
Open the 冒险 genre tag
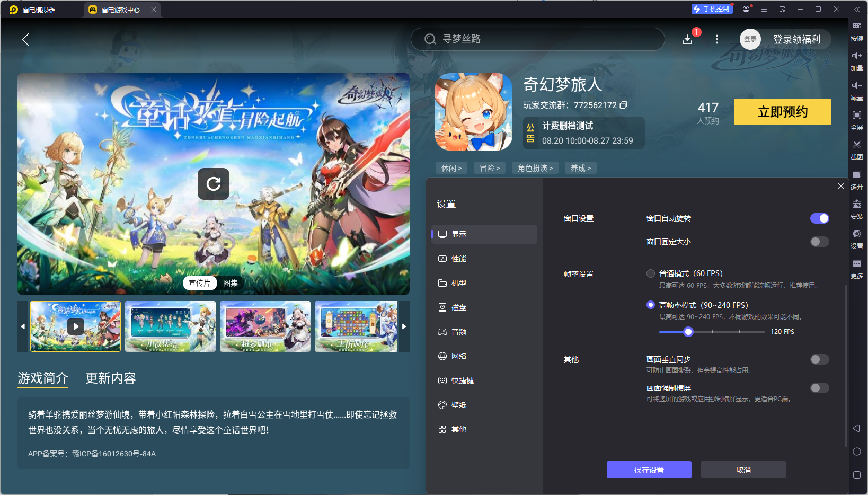point(490,168)
